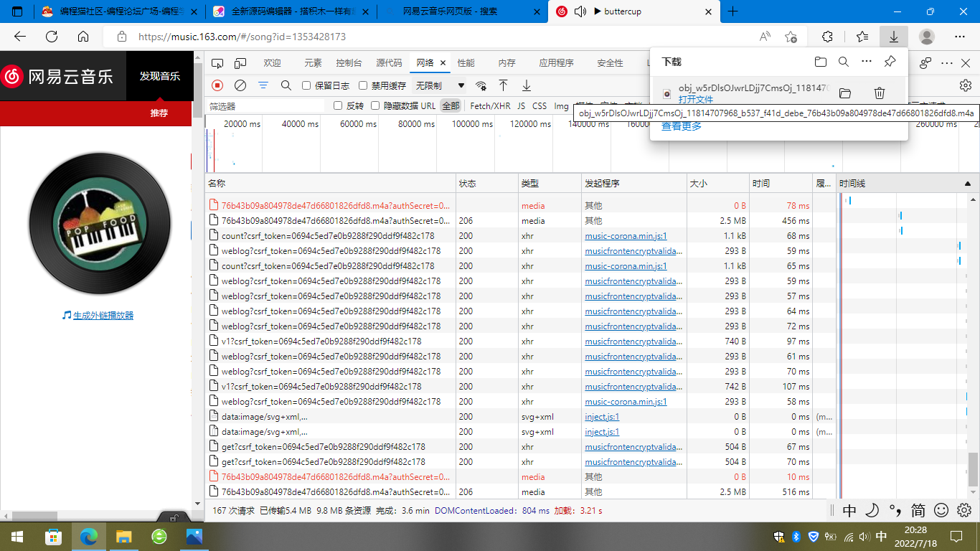
Task: Click the 查看更多 downloads link
Action: coord(682,126)
